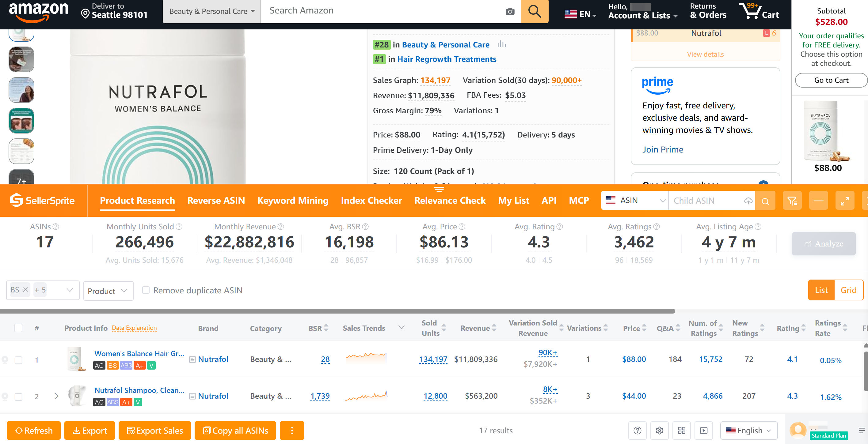Open the Reverse ASIN tab
This screenshot has height=444, width=868.
pos(216,201)
